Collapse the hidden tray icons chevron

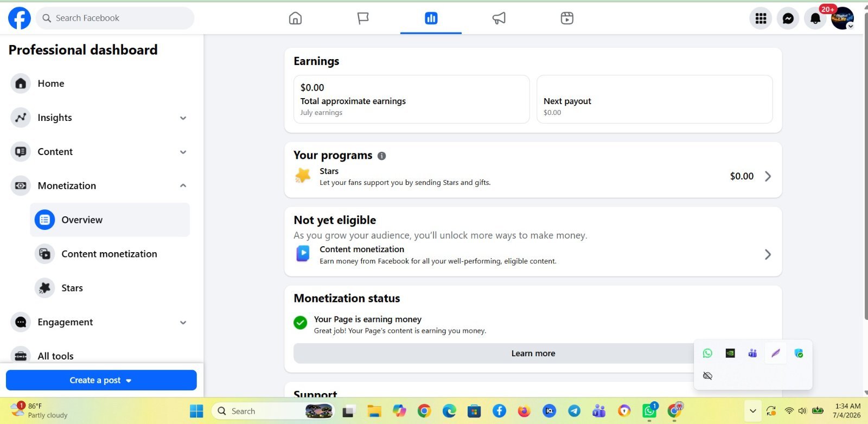click(752, 411)
